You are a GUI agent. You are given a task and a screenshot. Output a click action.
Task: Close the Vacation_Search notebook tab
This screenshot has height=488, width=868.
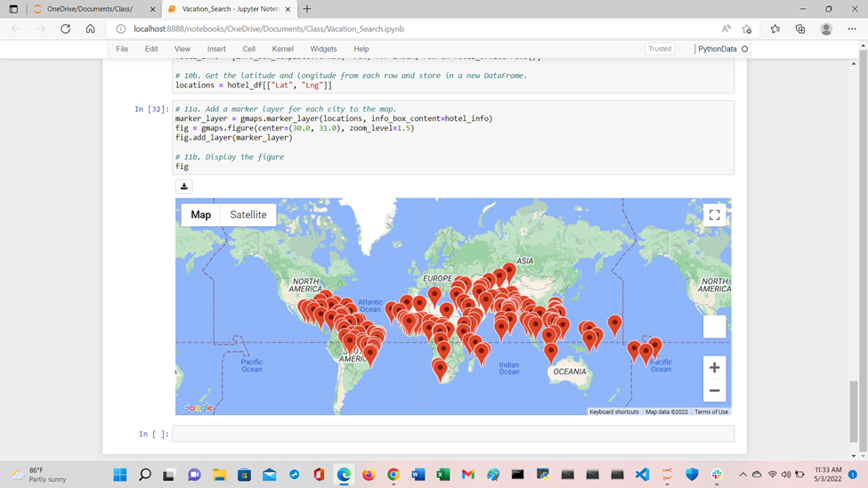(x=288, y=10)
